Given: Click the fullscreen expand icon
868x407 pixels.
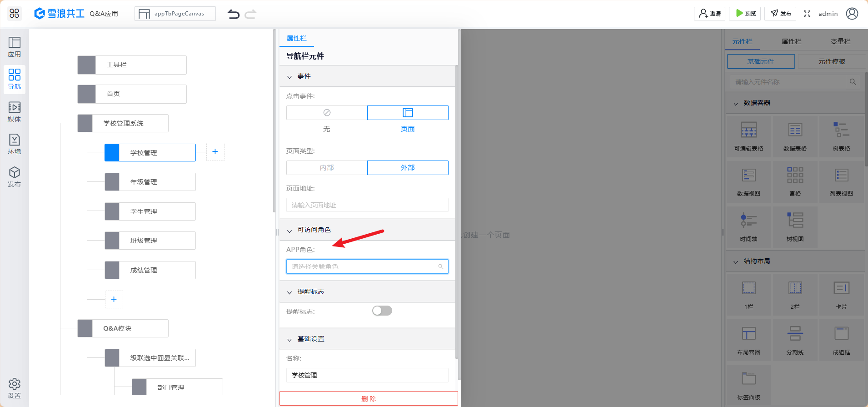Looking at the screenshot, I should [807, 14].
